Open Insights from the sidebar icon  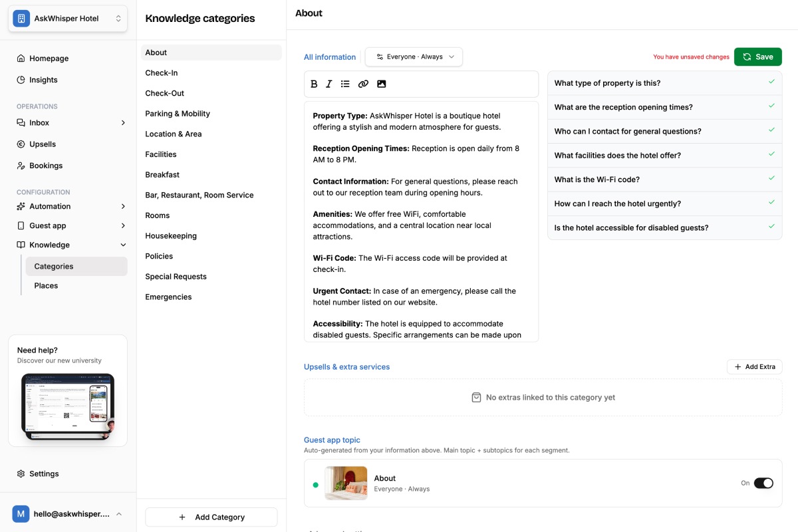coord(21,80)
